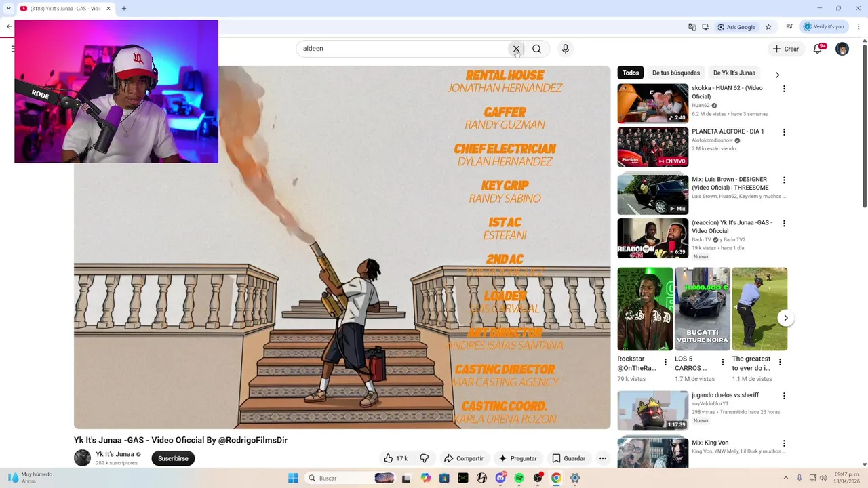Click the install app icon in address bar
868x488 pixels.
[705, 27]
